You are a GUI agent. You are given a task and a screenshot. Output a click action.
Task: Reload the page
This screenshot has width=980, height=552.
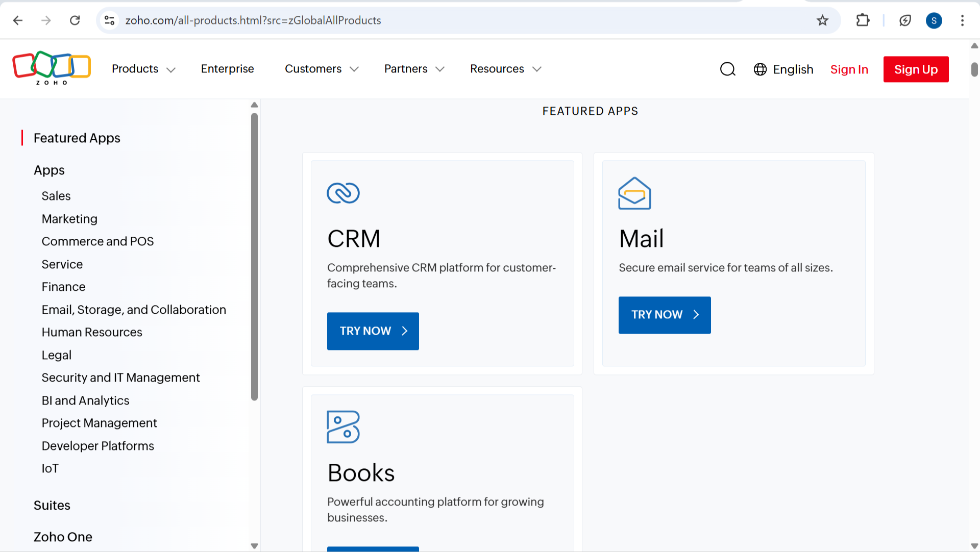pos(75,20)
